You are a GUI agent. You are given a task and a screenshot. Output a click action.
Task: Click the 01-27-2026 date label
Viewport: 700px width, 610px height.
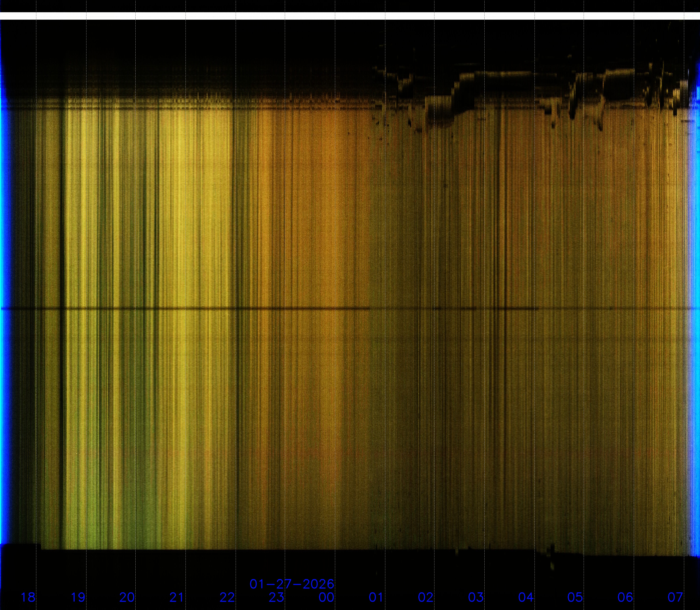(292, 584)
